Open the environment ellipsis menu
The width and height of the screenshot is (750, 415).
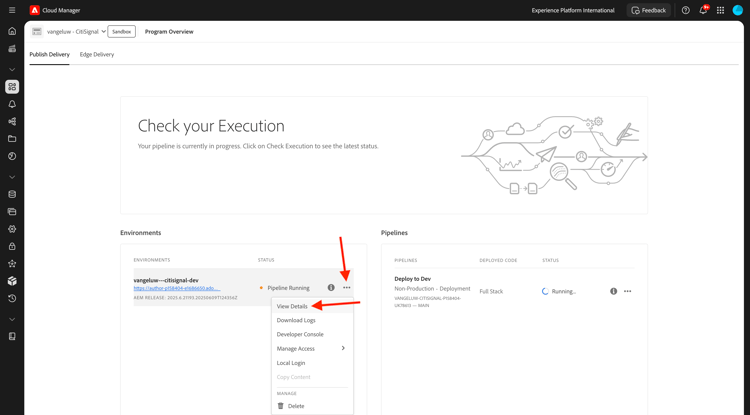click(x=347, y=288)
